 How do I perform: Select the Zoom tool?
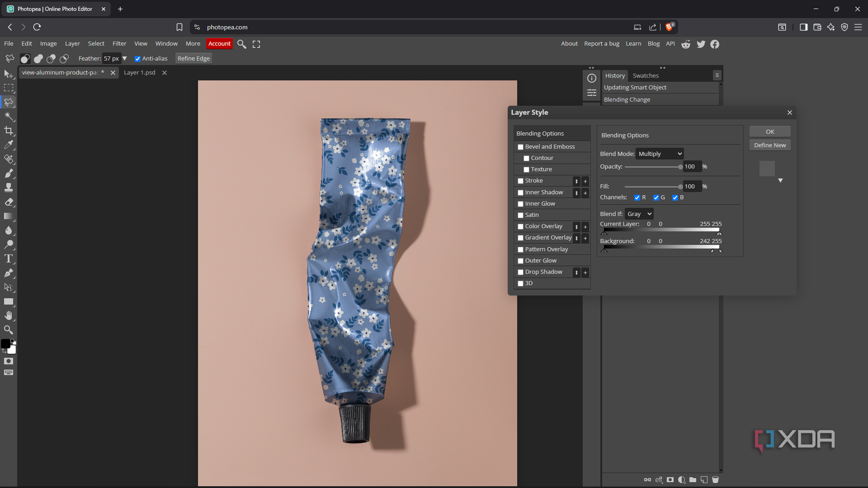(x=9, y=330)
